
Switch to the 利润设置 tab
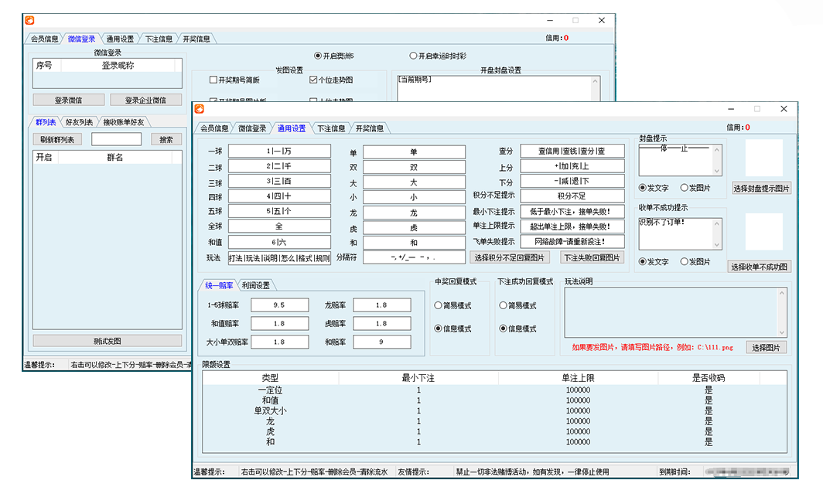[x=256, y=285]
